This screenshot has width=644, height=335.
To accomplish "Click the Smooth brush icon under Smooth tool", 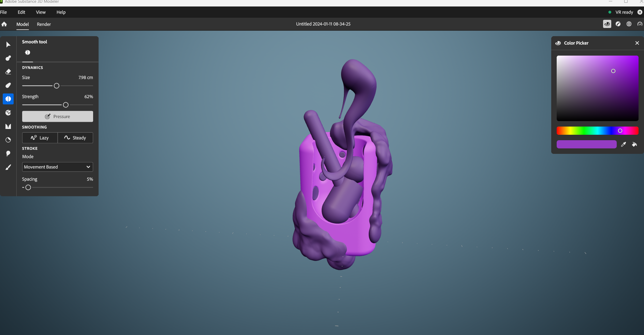I will tap(28, 53).
